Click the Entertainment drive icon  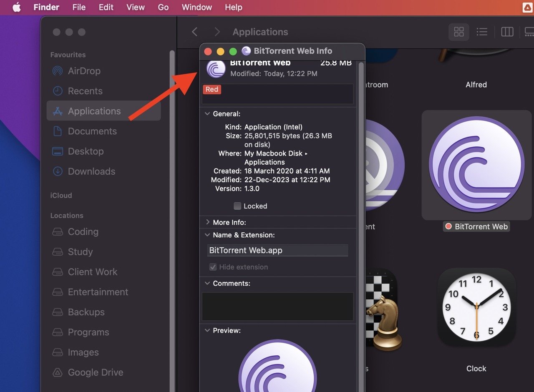coord(57,292)
